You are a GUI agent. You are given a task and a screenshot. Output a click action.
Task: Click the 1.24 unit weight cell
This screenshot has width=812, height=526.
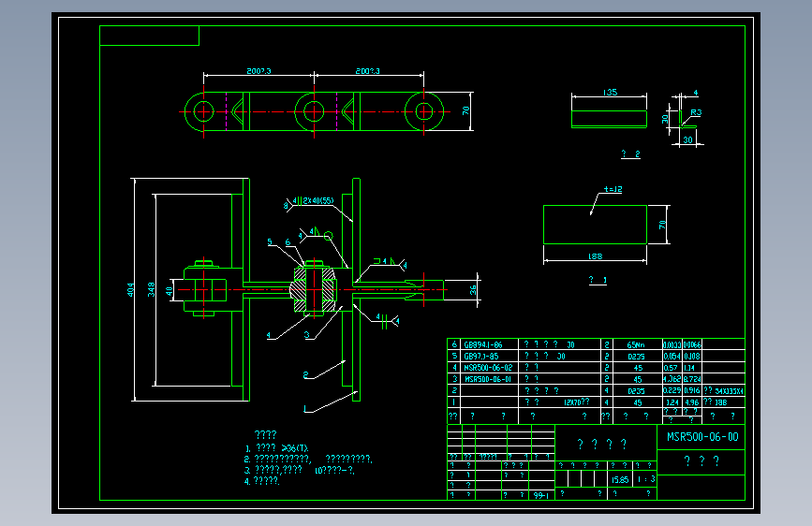click(672, 402)
